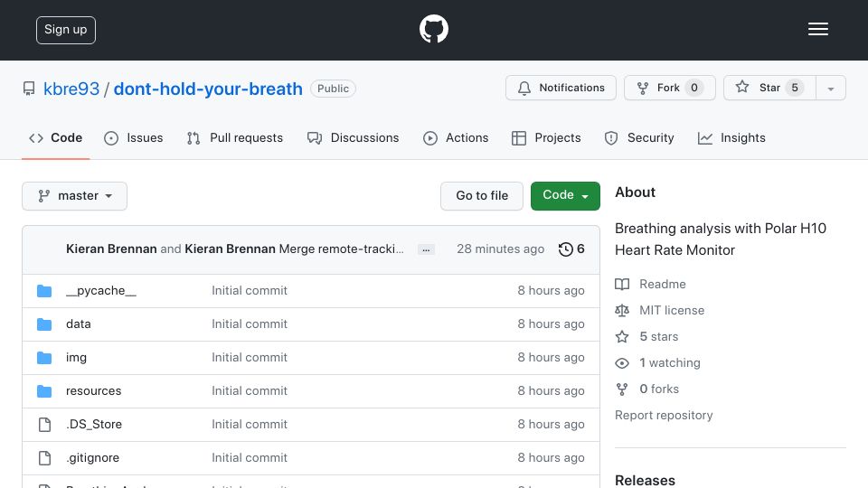Click the commit history clock icon
This screenshot has width=868, height=488.
565,249
